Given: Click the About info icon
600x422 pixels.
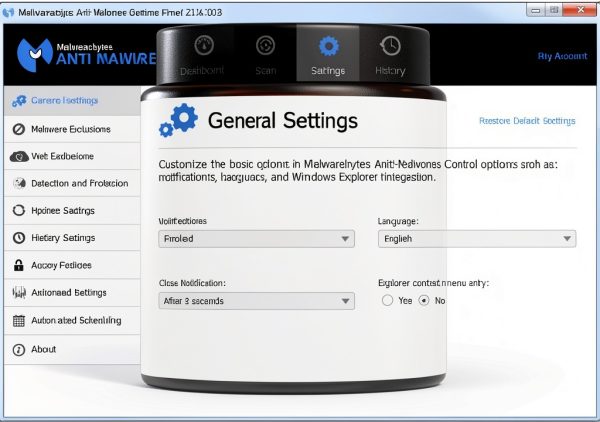Looking at the screenshot, I should click(x=19, y=350).
